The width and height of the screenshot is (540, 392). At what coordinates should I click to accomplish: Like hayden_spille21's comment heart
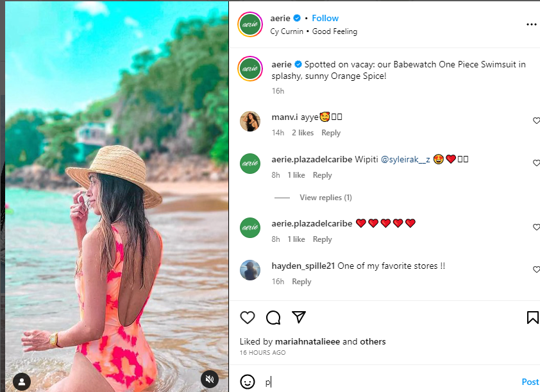536,269
